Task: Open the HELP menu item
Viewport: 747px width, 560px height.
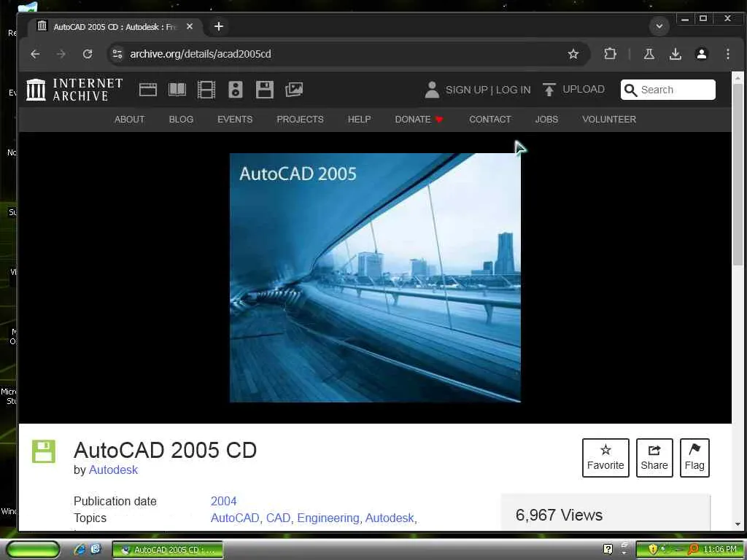Action: pyautogui.click(x=359, y=120)
